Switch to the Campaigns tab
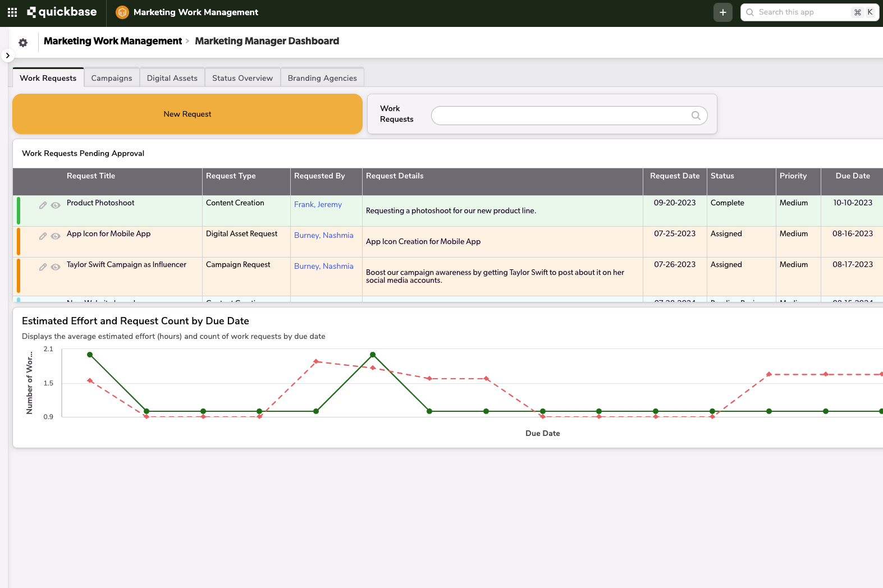Image resolution: width=883 pixels, height=588 pixels. click(x=112, y=78)
